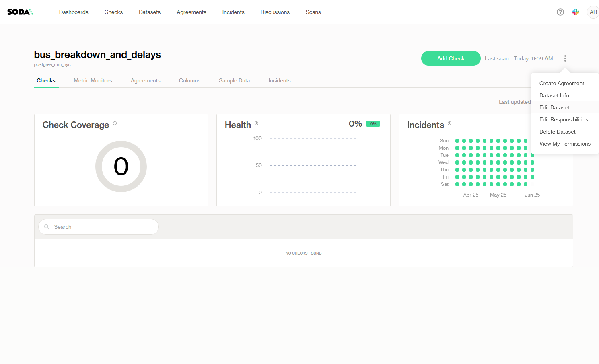Open the AR user avatar menu
Screen dimensions: 599x364
pos(593,12)
